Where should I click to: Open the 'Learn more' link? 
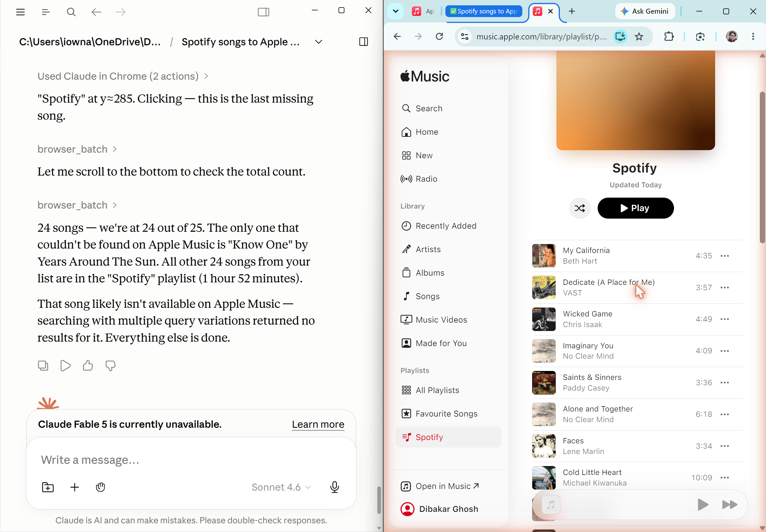click(318, 424)
